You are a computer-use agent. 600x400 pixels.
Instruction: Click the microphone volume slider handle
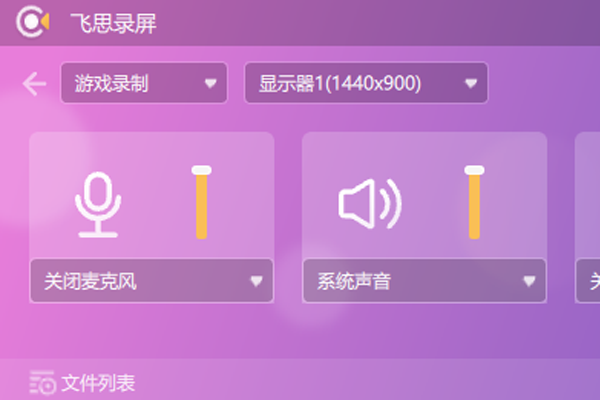202,170
